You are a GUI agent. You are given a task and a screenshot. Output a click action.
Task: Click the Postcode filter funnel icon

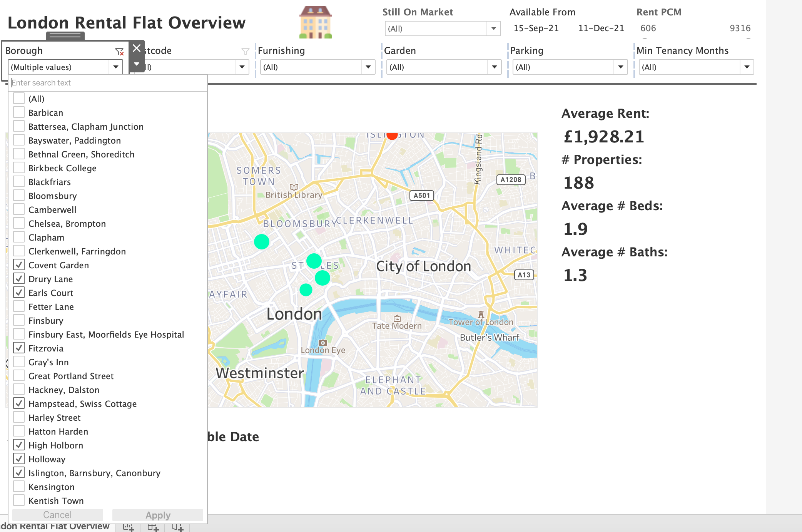245,51
